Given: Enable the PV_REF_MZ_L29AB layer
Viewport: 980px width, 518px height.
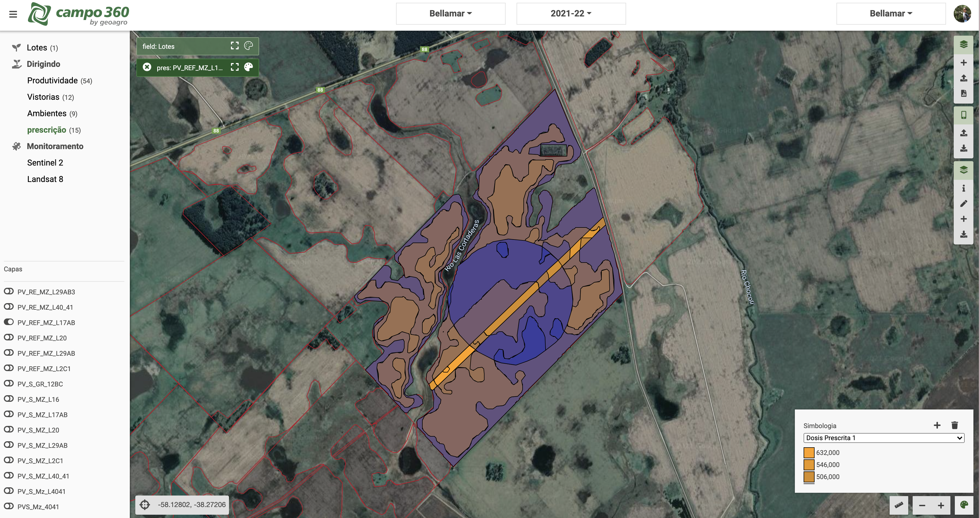Looking at the screenshot, I should [9, 353].
